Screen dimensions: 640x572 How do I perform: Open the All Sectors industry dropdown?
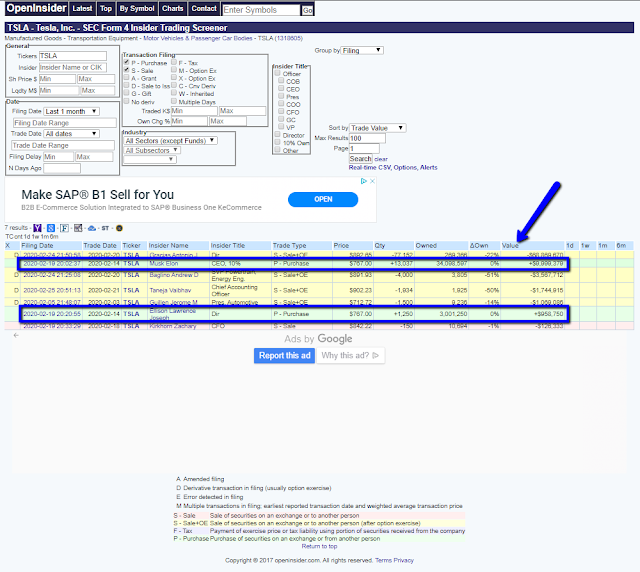pos(170,140)
